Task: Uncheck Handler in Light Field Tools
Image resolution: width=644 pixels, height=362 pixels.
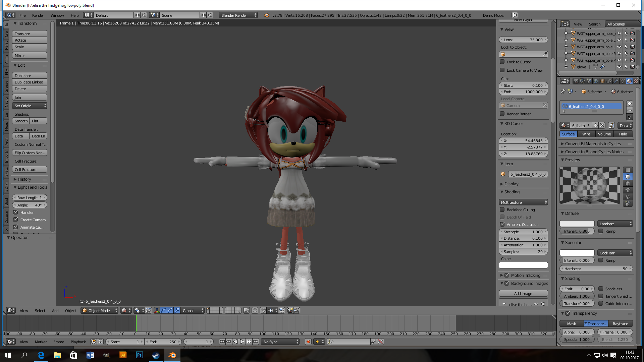Action: coord(16,212)
